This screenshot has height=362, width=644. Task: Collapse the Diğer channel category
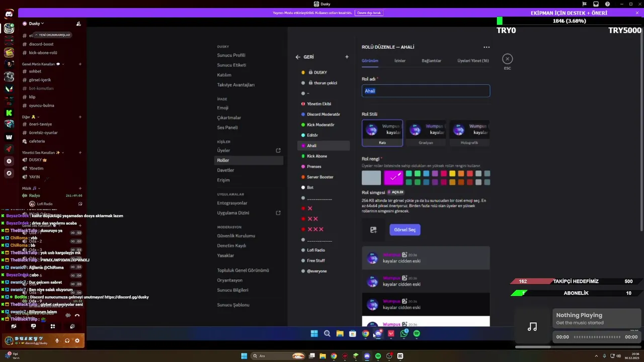click(31, 117)
